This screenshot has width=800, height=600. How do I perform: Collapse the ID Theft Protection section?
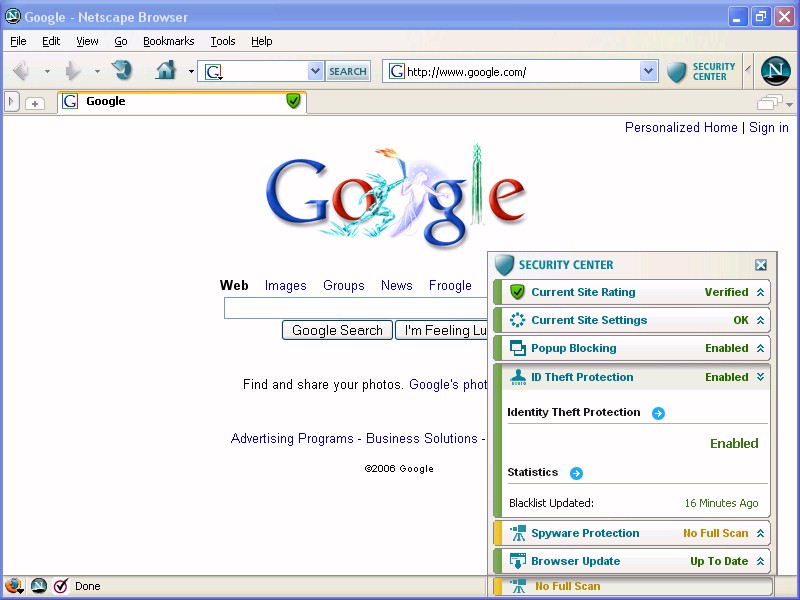pyautogui.click(x=760, y=377)
